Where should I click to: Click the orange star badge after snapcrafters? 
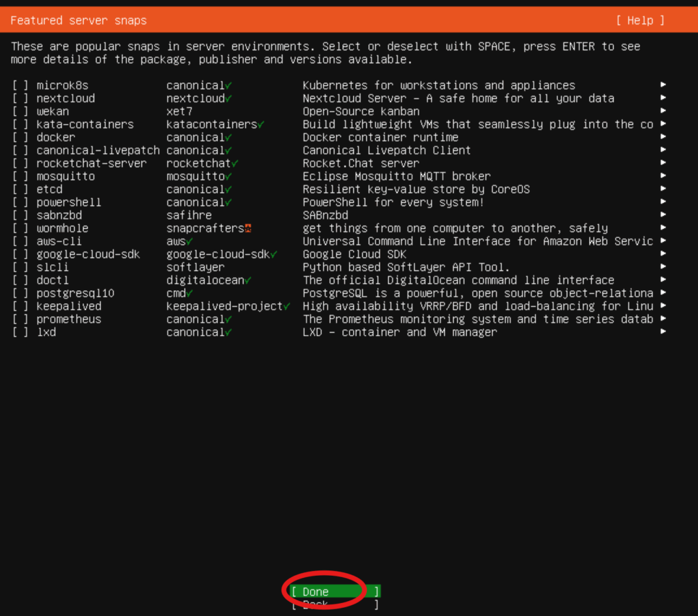(x=248, y=228)
